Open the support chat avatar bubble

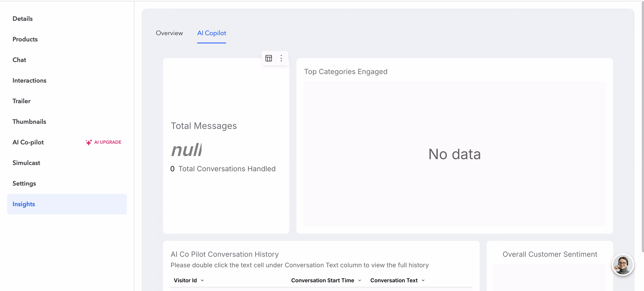point(623,265)
